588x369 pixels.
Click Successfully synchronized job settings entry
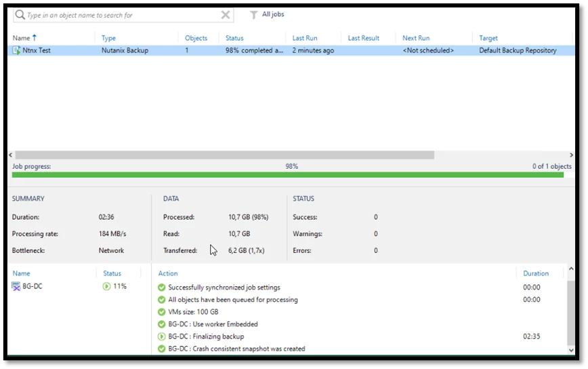tap(224, 288)
